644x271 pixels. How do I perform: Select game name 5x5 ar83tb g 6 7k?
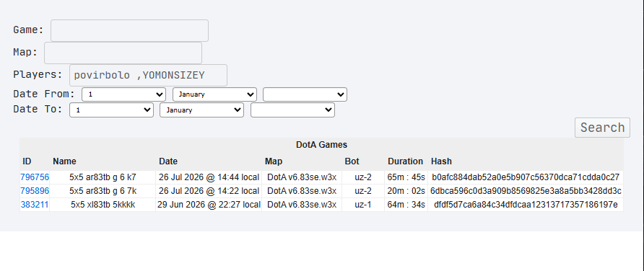click(x=103, y=191)
